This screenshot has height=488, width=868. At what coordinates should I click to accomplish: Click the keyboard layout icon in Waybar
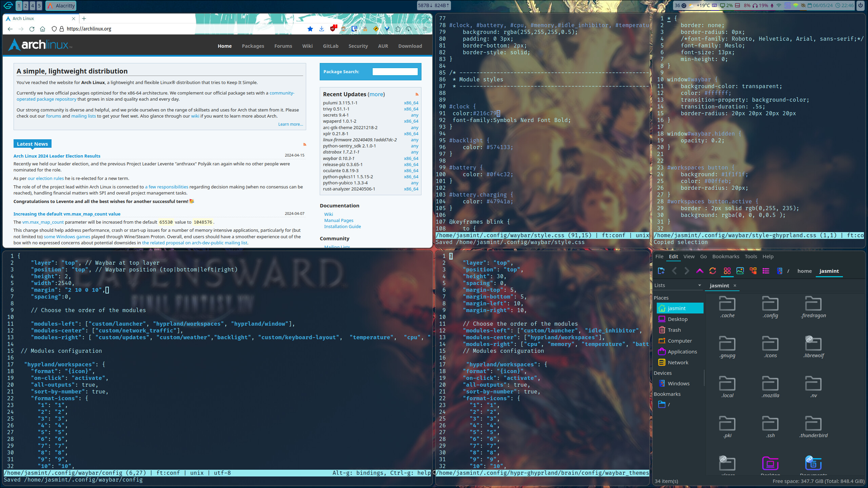(x=714, y=5)
